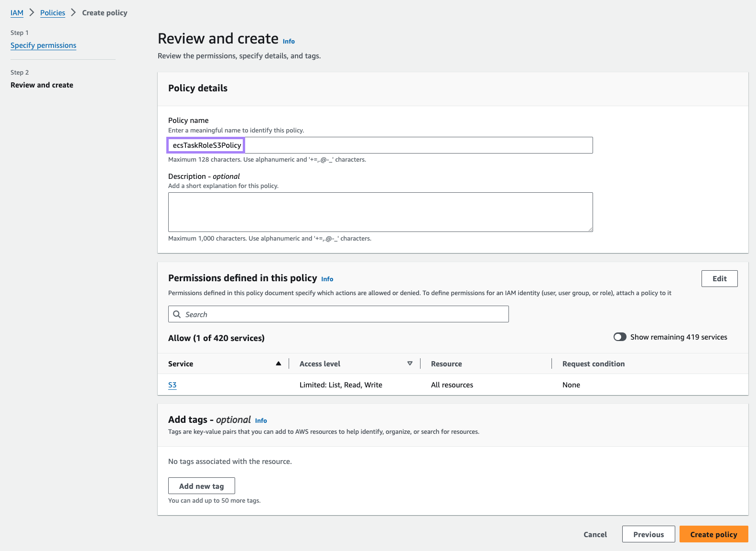Click the Policy name input field

380,145
